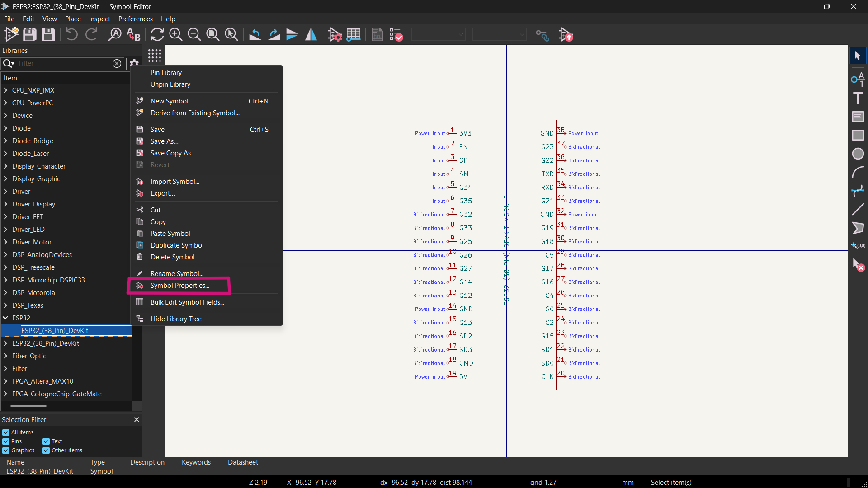Clear the library filter text

[117, 63]
